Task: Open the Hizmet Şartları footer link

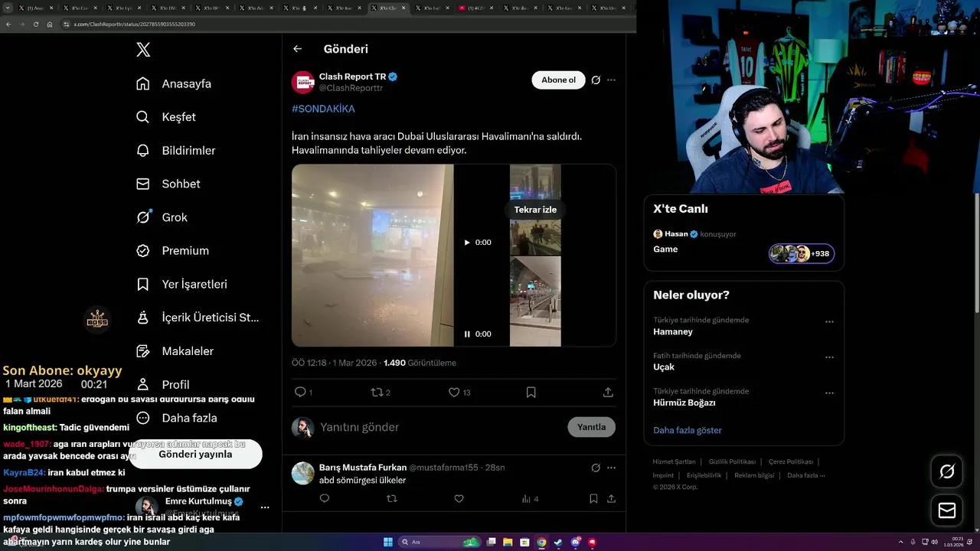Action: [674, 461]
